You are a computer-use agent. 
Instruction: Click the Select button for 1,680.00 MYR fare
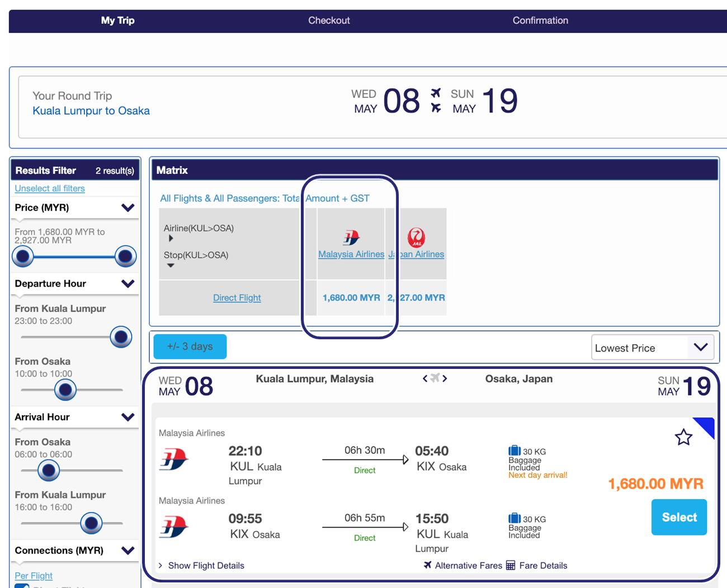coord(679,517)
